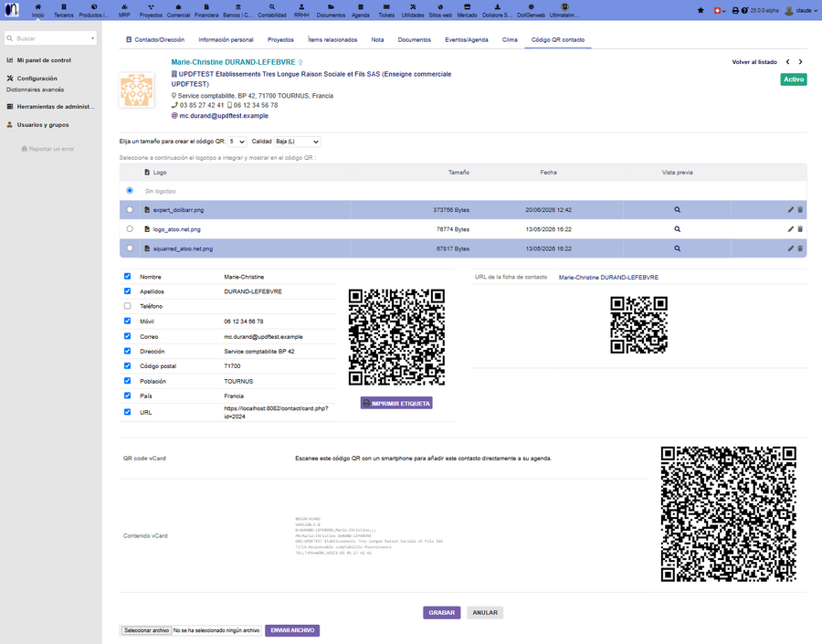Click the bookmarks star icon
The width and height of the screenshot is (822, 644).
pyautogui.click(x=701, y=10)
